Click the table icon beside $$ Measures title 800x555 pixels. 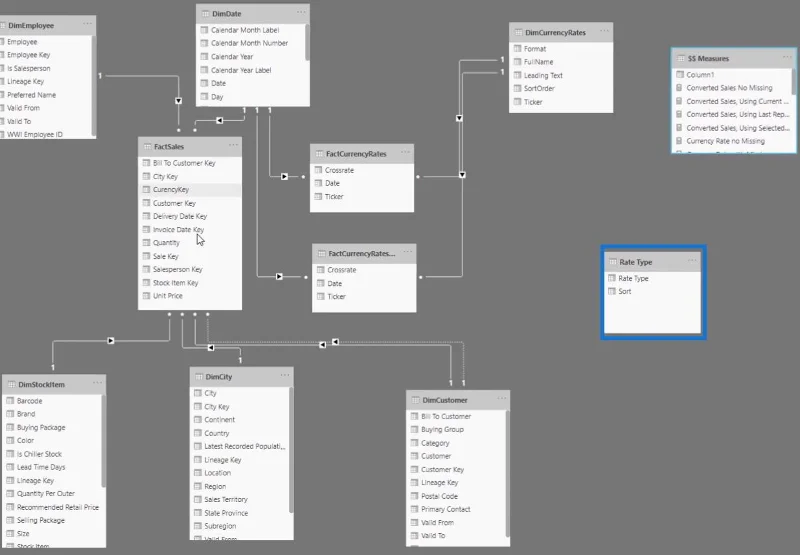[681, 58]
